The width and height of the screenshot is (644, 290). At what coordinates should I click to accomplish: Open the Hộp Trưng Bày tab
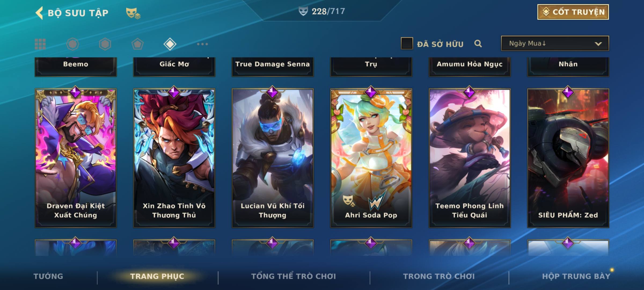coord(576,276)
